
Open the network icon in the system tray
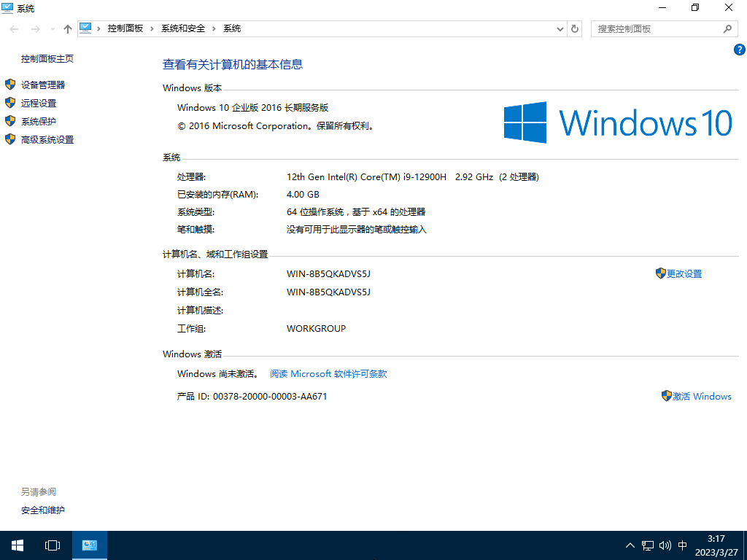point(647,545)
